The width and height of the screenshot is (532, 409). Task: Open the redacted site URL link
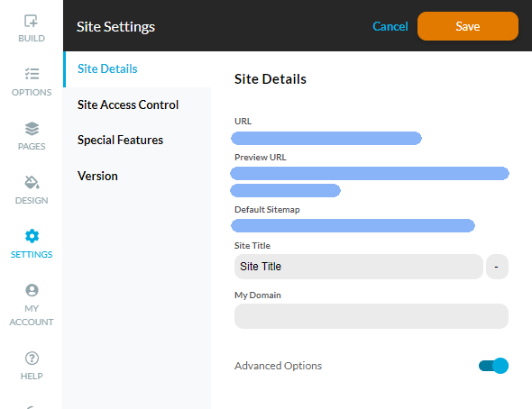click(x=326, y=138)
